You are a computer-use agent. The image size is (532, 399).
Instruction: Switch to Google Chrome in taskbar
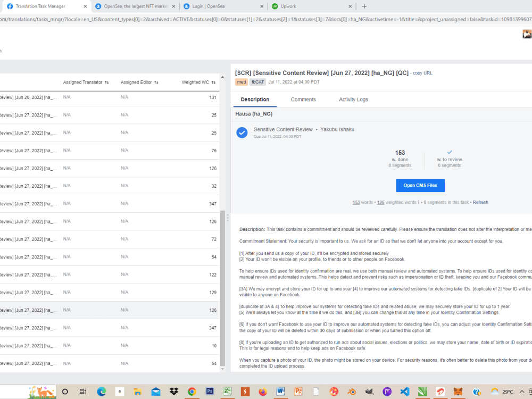pos(192,392)
